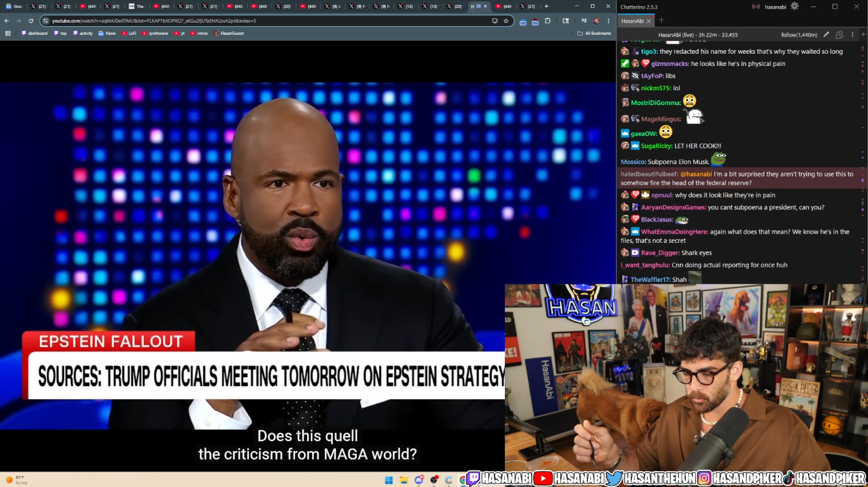Screen dimensions: 868x487
Task: Go forward in the browser
Action: (19, 21)
